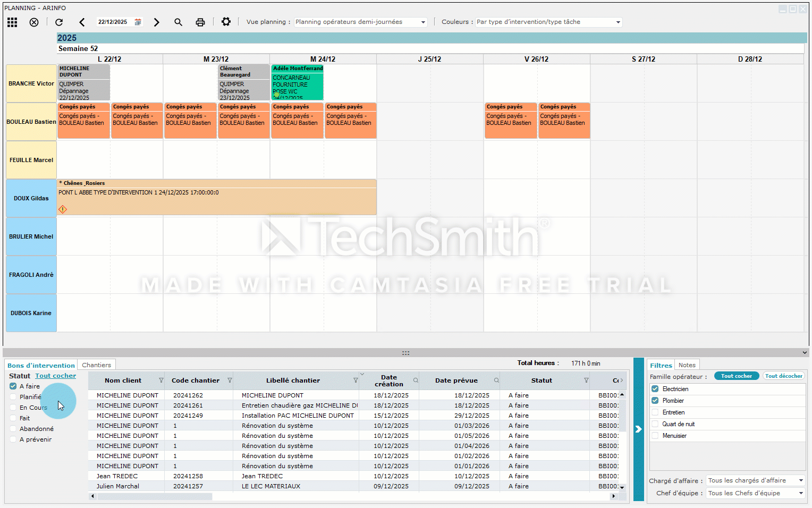Click the 'Tout décocher' button

[784, 376]
